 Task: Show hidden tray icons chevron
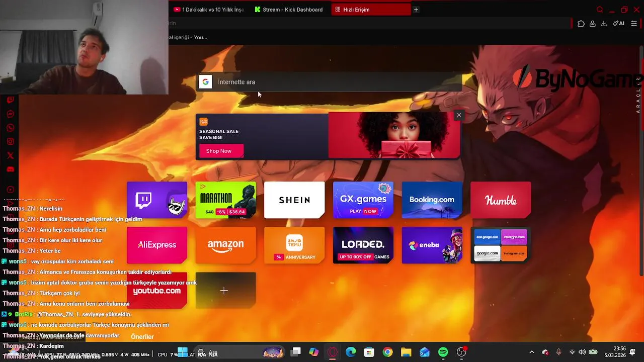coord(532,352)
